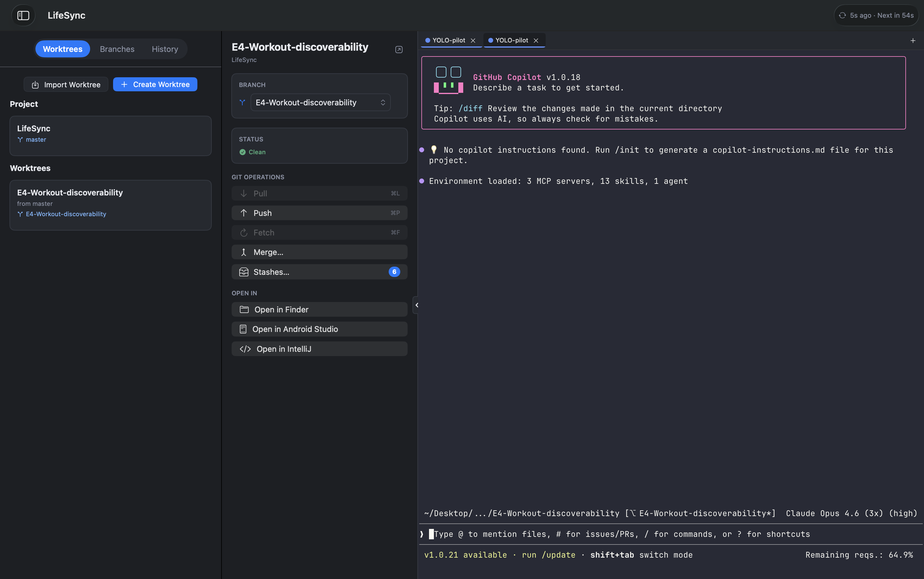
Task: Click the Copilot prompt input field
Action: click(x=670, y=534)
